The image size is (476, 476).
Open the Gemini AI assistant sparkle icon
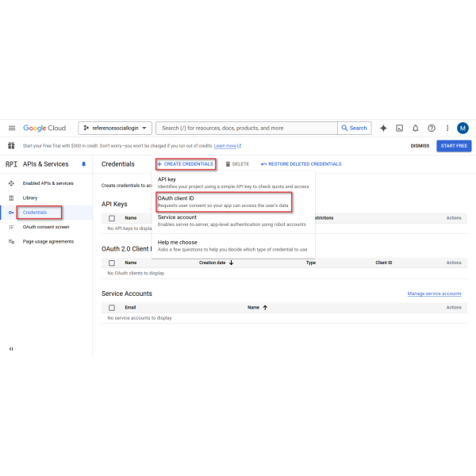click(x=384, y=128)
